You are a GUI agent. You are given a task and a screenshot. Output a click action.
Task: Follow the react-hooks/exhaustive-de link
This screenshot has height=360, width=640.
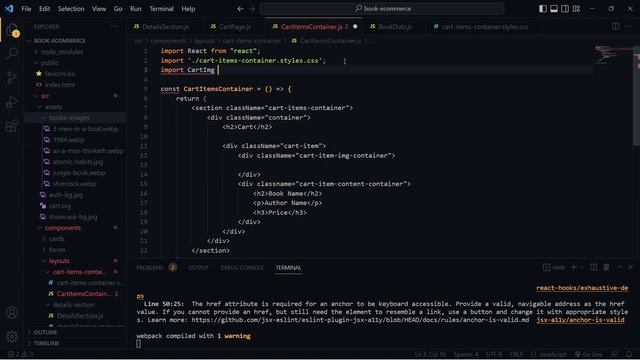(582, 288)
